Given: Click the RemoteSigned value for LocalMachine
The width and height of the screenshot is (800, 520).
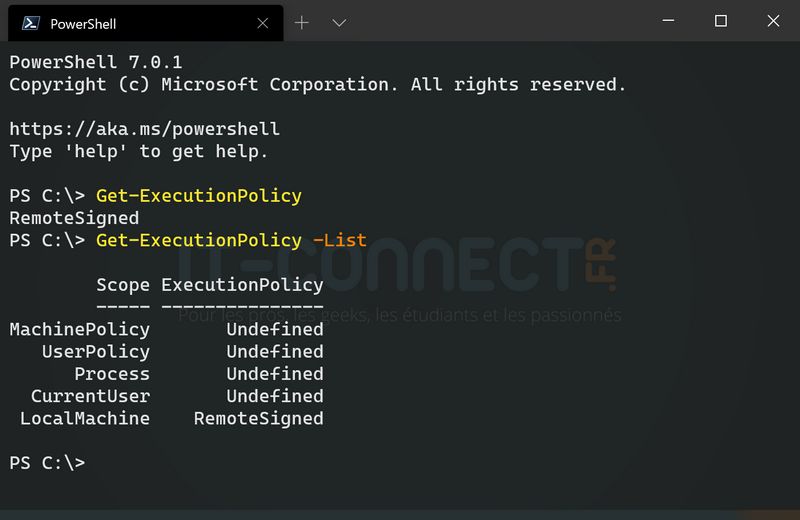Looking at the screenshot, I should click(258, 418).
